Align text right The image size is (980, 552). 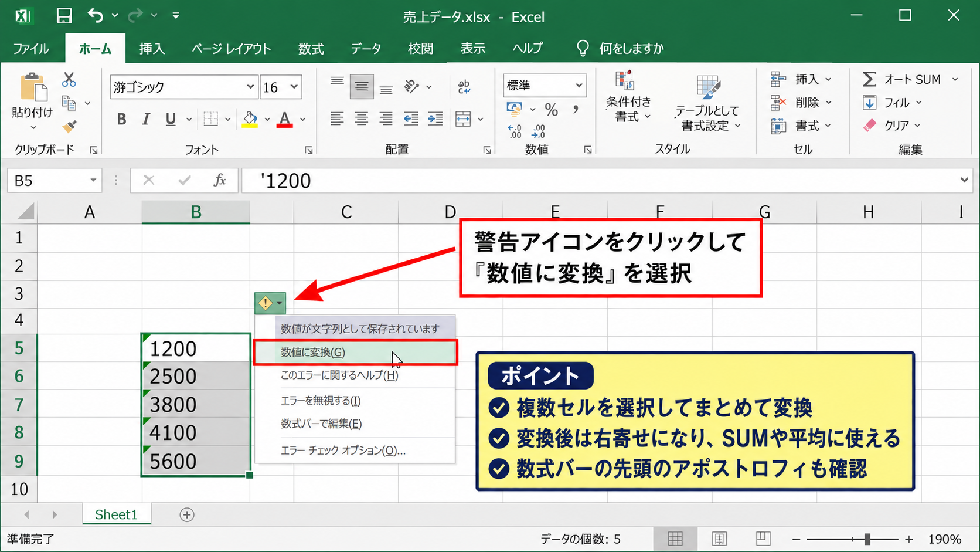(x=386, y=119)
